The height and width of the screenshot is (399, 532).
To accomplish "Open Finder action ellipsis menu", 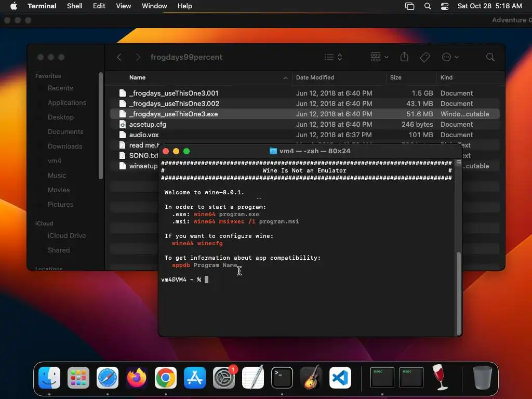I will [x=450, y=57].
